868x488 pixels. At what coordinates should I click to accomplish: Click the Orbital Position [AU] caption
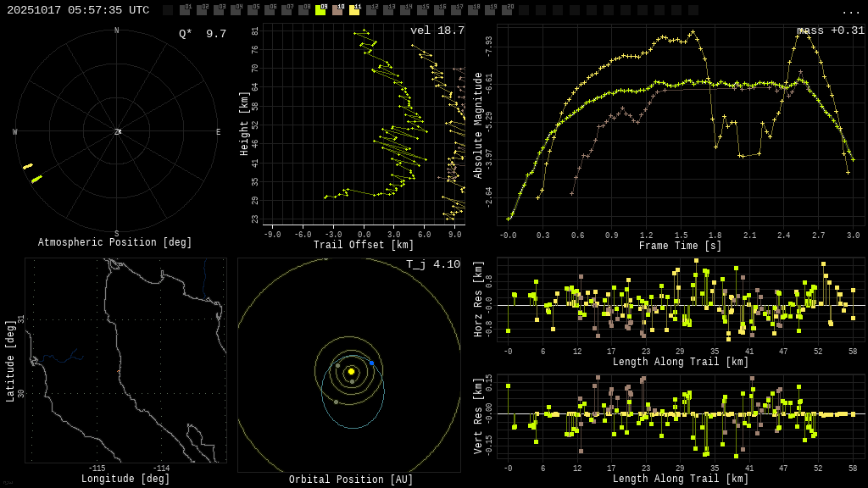(x=351, y=480)
